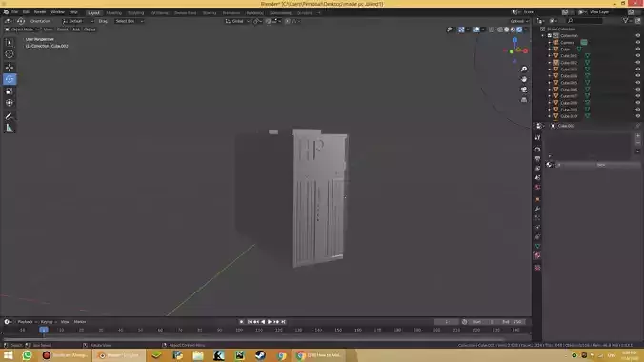Switch to the Rotate tool

point(10,79)
